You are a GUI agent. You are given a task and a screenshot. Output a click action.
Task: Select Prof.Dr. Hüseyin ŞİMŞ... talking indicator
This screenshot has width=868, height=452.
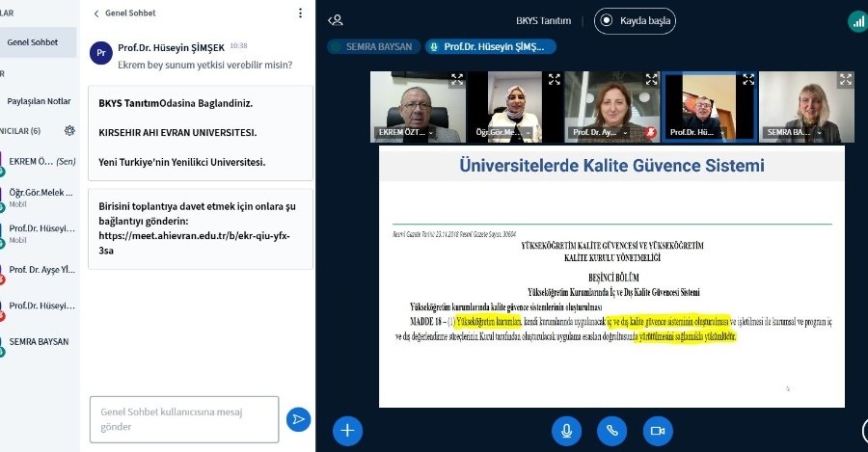click(491, 47)
